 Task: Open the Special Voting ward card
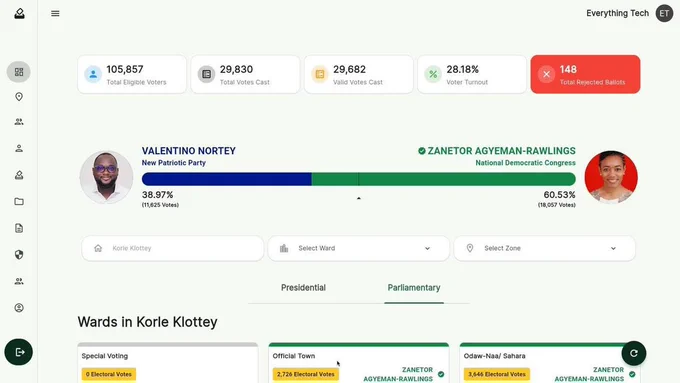[x=168, y=363]
